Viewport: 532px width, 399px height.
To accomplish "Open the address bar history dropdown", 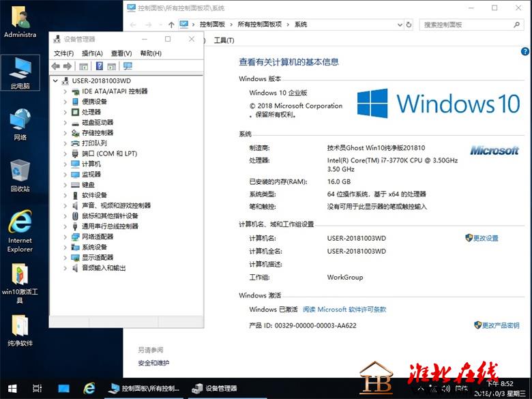I will pyautogui.click(x=400, y=25).
